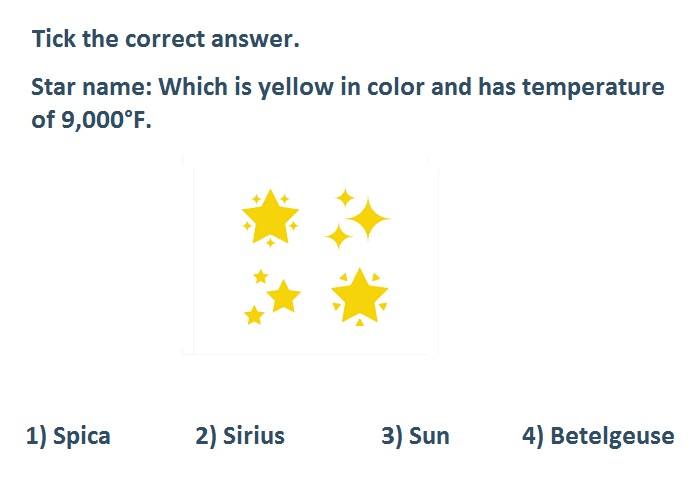Click the word 'temperature' in the question
This screenshot has width=700, height=500.
click(x=593, y=88)
